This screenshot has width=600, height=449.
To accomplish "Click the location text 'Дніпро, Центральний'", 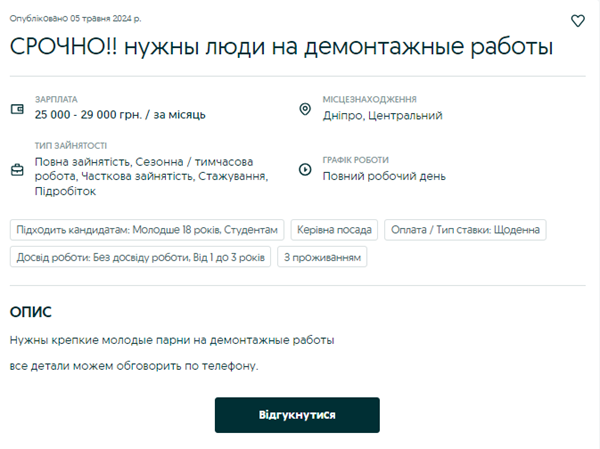I will click(382, 116).
